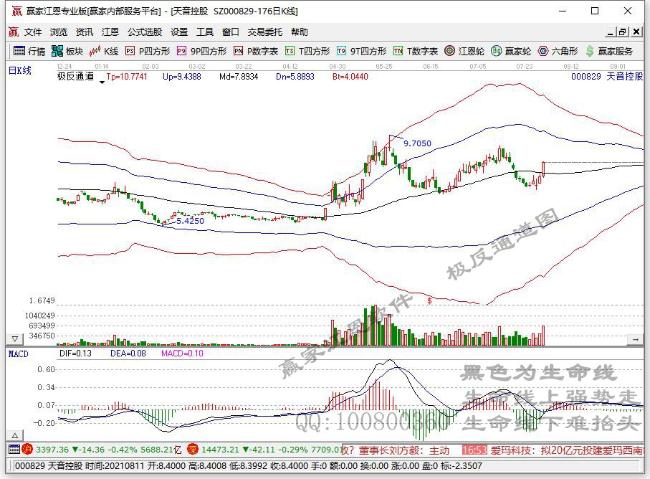
Task: Click the Tp=10.7741 value
Action: point(127,76)
